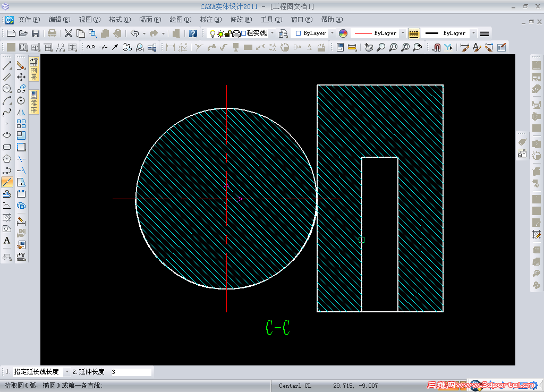Screen dimensions: 544x392
Task: Select the Arc tool
Action: point(7,100)
